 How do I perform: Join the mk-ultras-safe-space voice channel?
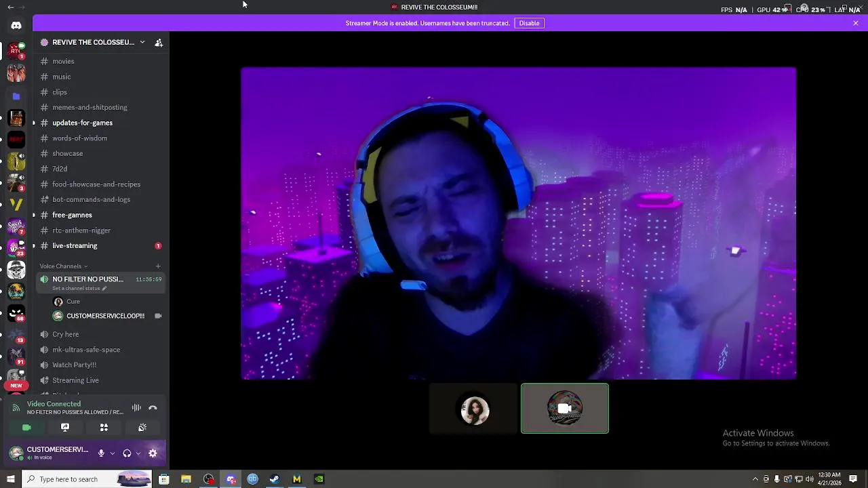point(101,350)
